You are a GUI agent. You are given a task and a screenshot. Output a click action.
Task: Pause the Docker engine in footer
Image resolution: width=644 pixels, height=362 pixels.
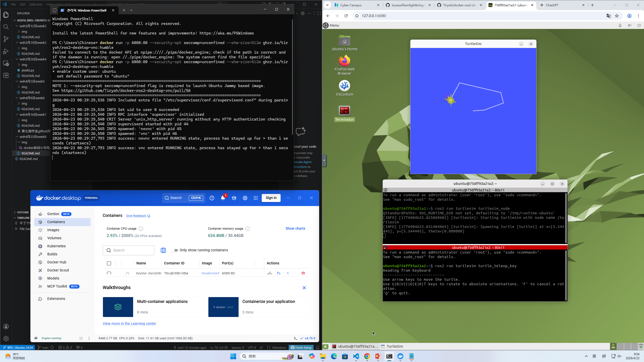coord(81,338)
